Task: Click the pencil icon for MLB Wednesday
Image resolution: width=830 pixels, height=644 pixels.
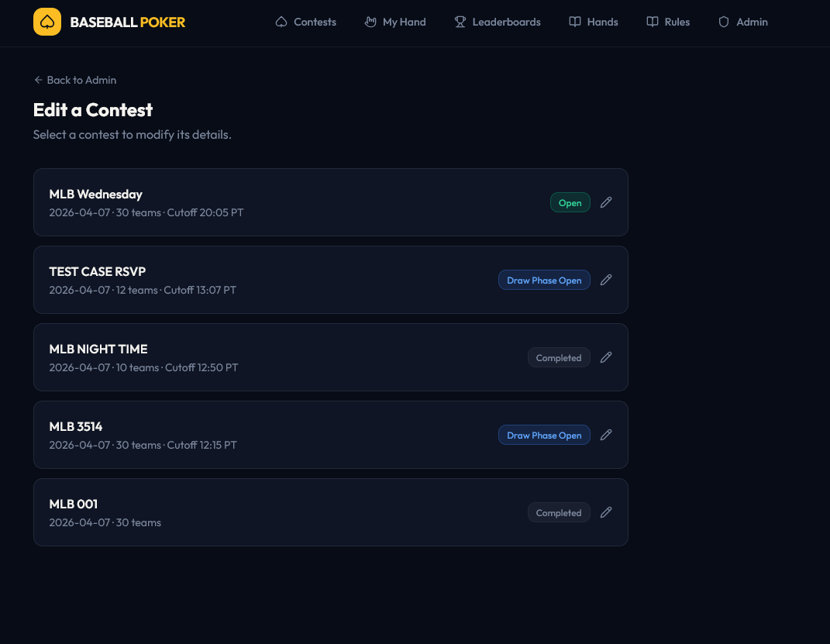Action: tap(606, 202)
